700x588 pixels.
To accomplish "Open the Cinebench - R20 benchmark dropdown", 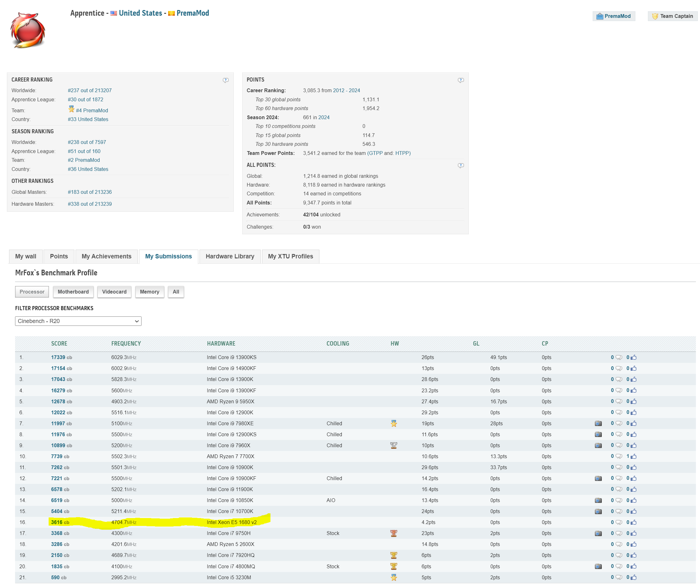I will pyautogui.click(x=78, y=321).
